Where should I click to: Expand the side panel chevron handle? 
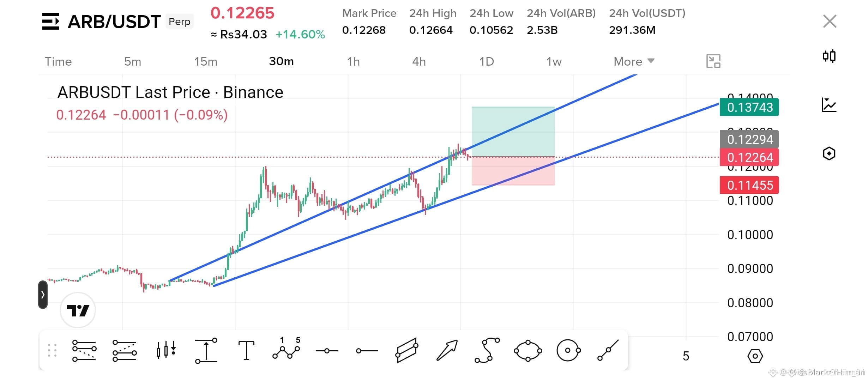pos(43,295)
